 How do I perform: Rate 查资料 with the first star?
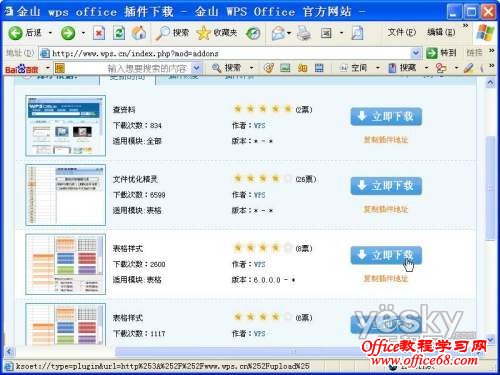[238, 109]
